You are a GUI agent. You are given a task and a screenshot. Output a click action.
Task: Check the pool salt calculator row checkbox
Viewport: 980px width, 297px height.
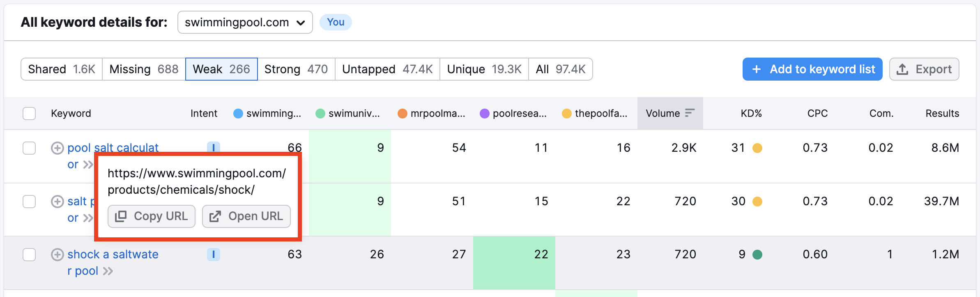pyautogui.click(x=29, y=148)
